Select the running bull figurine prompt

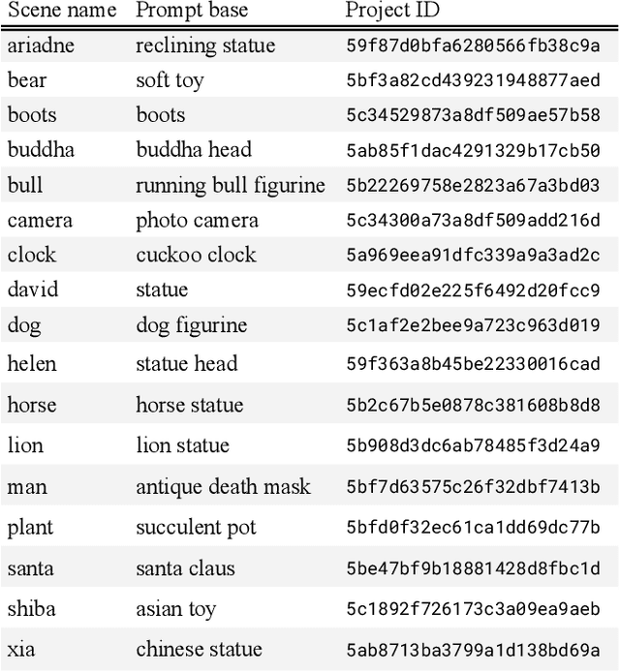(231, 185)
